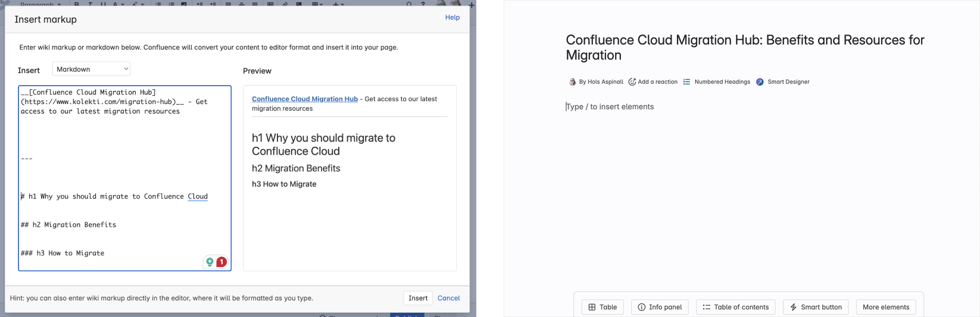Click the red error count badge
The image size is (980, 317).
tap(221, 262)
